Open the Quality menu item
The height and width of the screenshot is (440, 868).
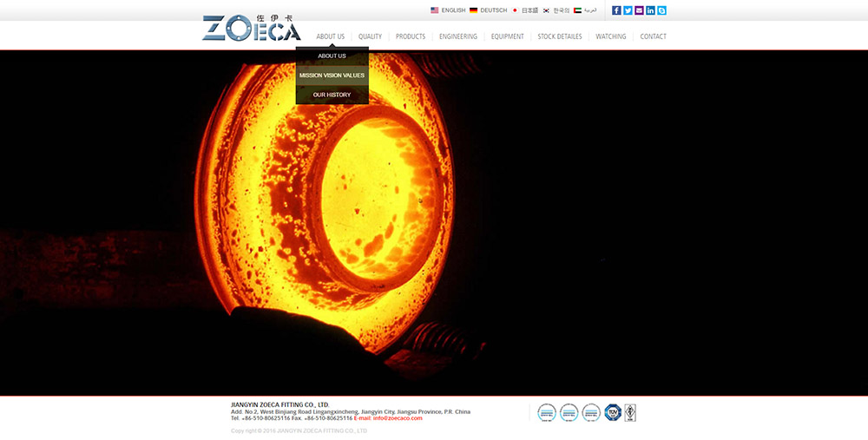370,36
